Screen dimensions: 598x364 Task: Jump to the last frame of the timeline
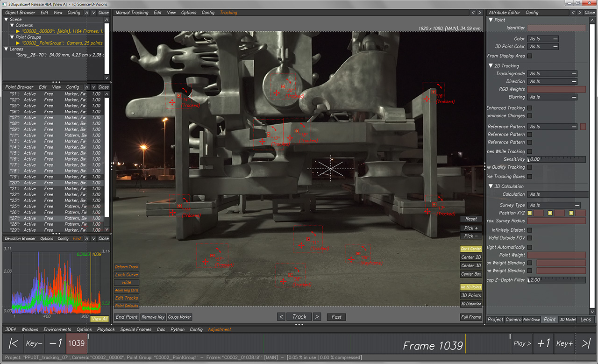(586, 343)
